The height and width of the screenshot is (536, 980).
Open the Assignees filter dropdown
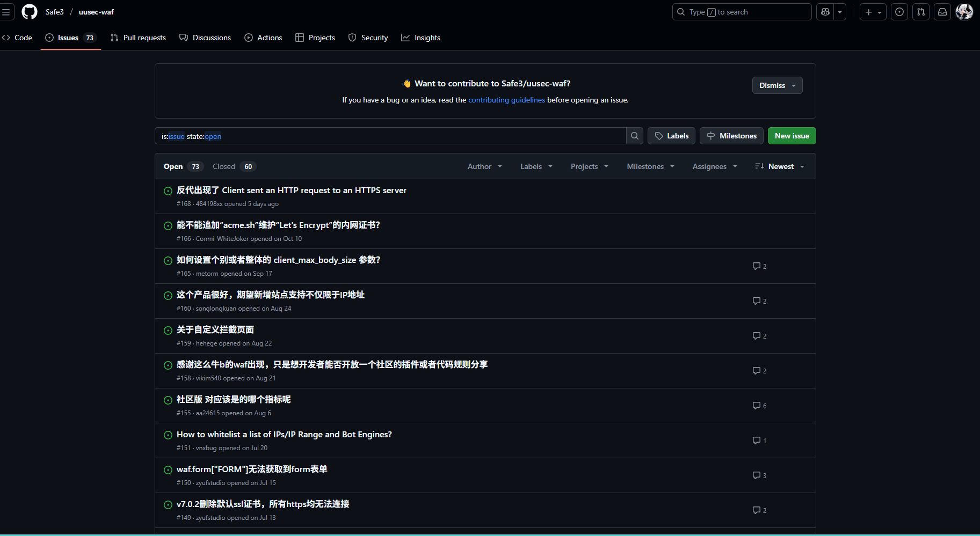(x=714, y=166)
